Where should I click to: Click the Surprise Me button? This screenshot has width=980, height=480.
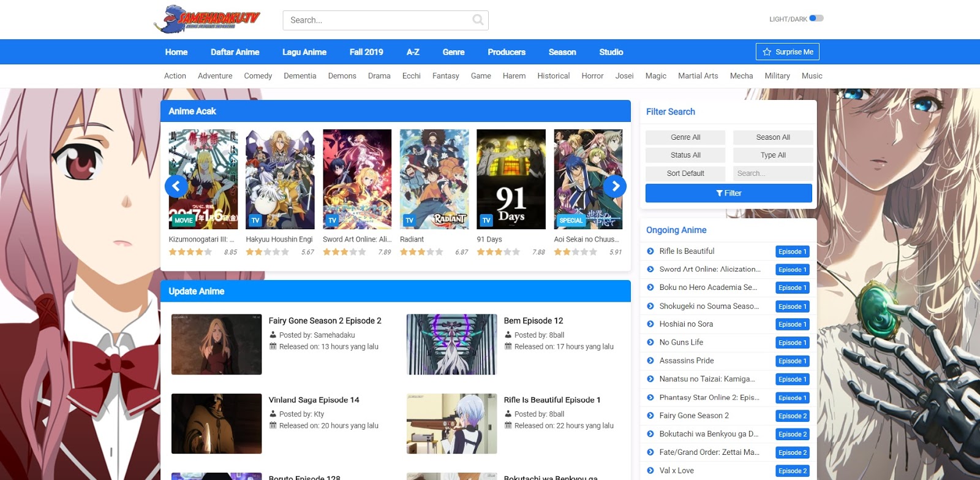788,52
